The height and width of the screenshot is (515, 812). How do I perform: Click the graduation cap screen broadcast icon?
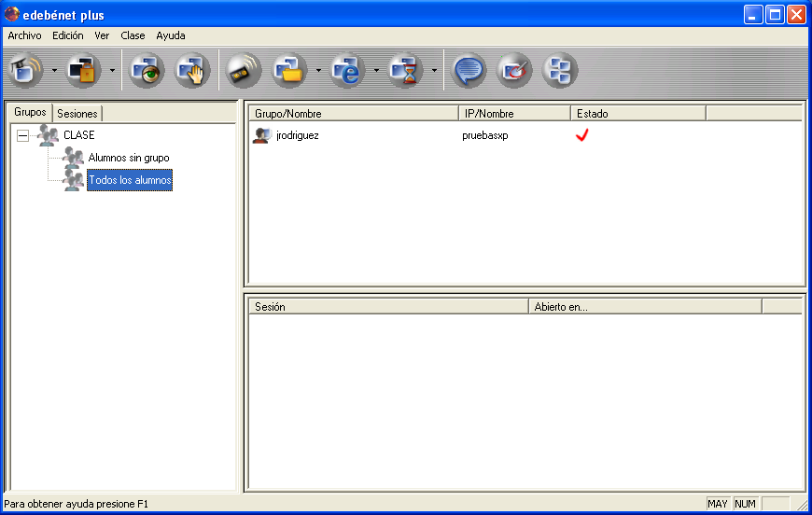pyautogui.click(x=26, y=71)
